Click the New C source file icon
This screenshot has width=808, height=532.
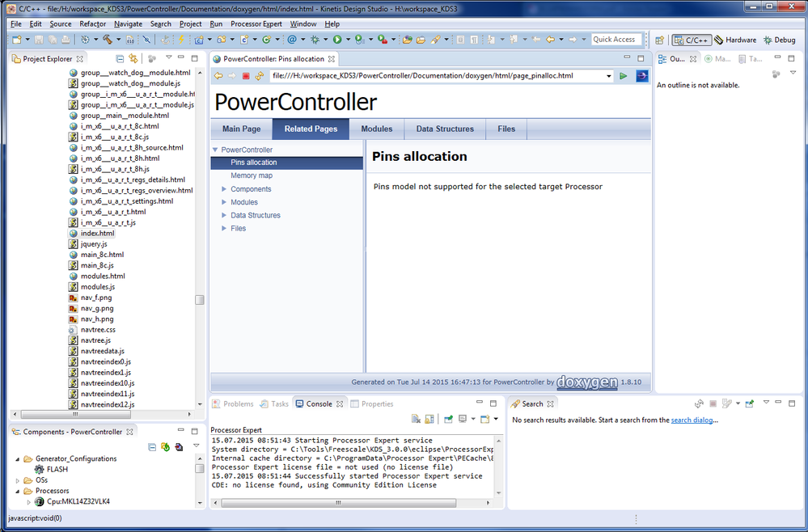(x=243, y=40)
